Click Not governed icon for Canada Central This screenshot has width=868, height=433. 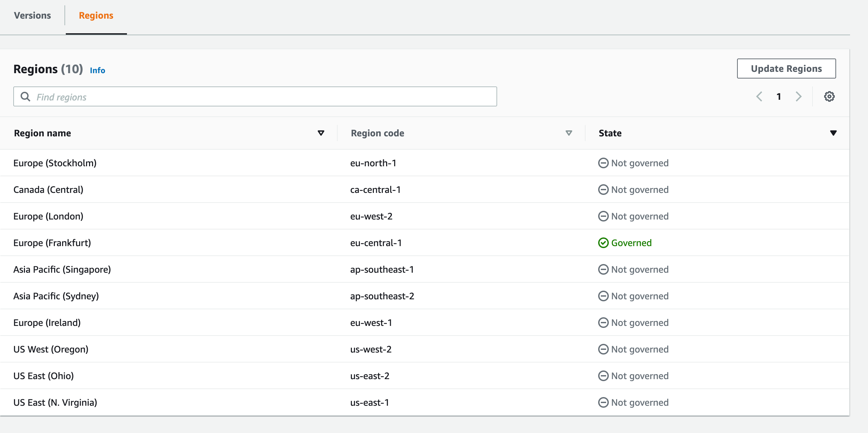click(603, 190)
